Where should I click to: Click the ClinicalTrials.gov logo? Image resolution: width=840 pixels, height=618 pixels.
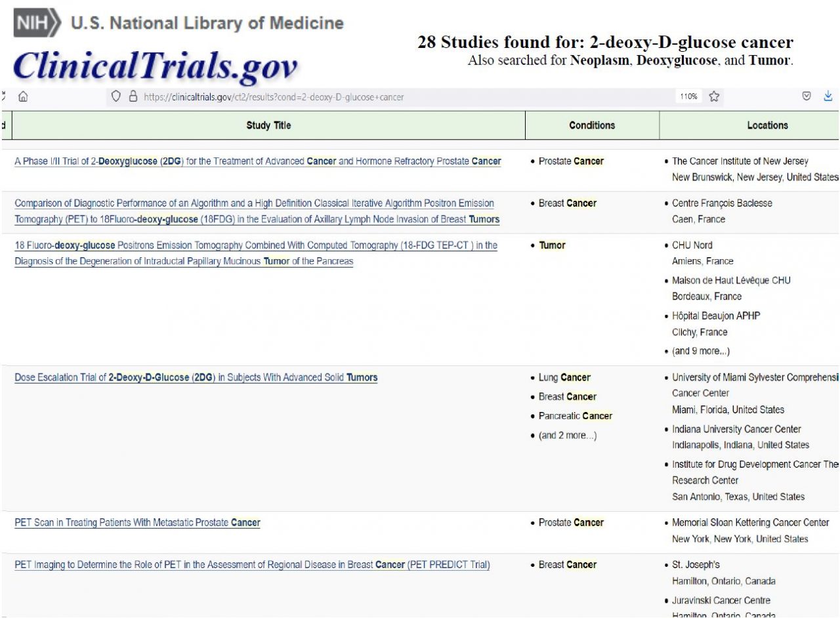tap(155, 66)
